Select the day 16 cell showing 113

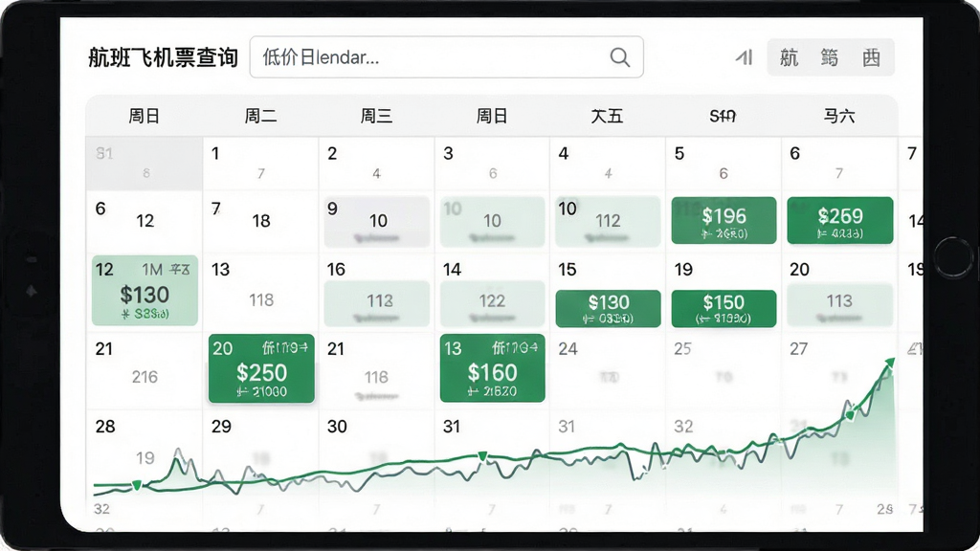[377, 291]
